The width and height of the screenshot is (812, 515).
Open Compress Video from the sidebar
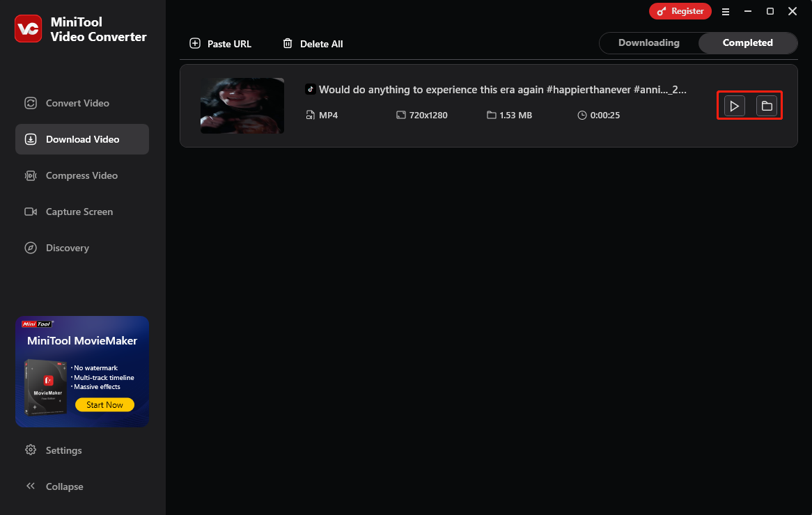coord(81,175)
